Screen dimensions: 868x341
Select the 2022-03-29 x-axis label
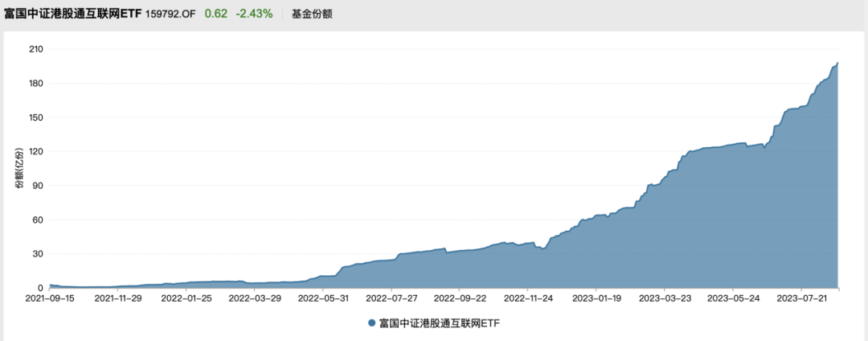[x=255, y=298]
